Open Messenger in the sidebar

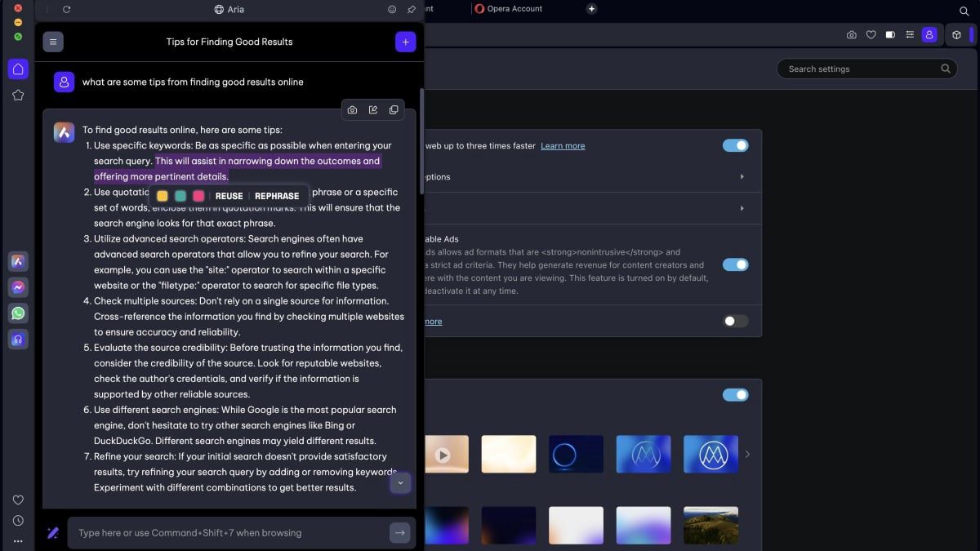(x=18, y=287)
